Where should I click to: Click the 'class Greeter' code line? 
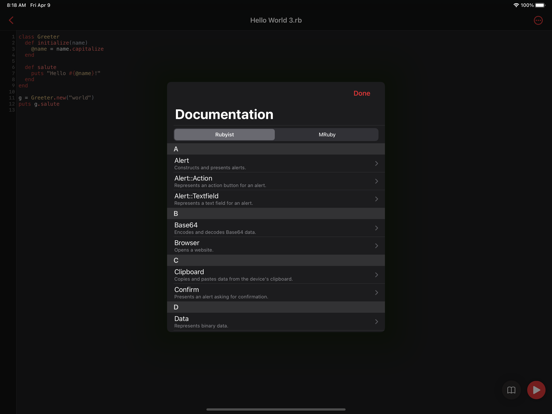tap(39, 37)
